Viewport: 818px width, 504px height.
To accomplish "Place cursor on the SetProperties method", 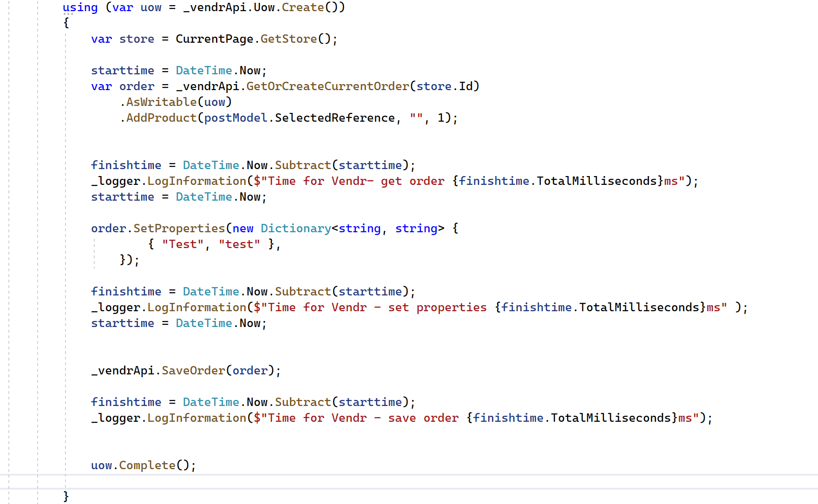I will click(179, 229).
